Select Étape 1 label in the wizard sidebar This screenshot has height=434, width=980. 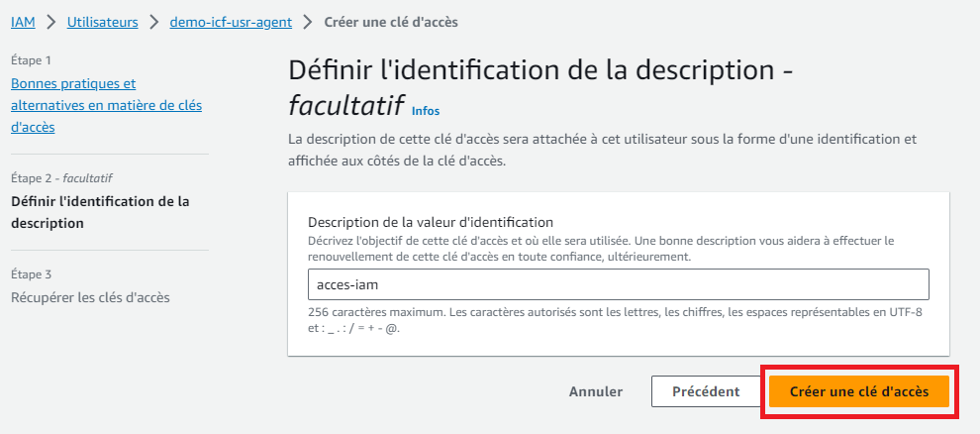[x=31, y=60]
